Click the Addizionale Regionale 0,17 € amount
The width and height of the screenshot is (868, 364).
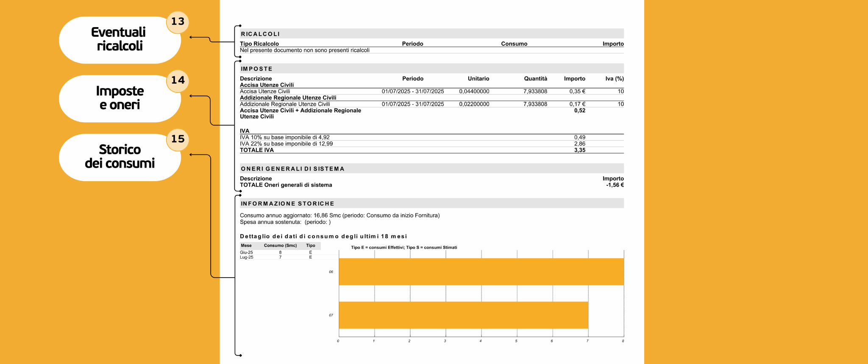(x=577, y=104)
